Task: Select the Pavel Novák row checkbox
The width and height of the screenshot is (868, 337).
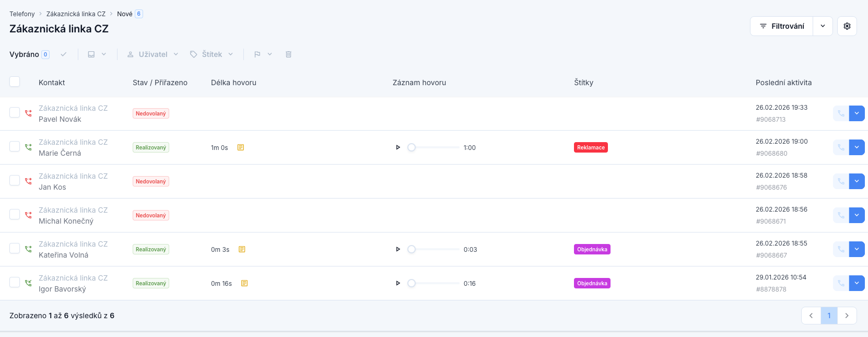Action: click(x=15, y=112)
